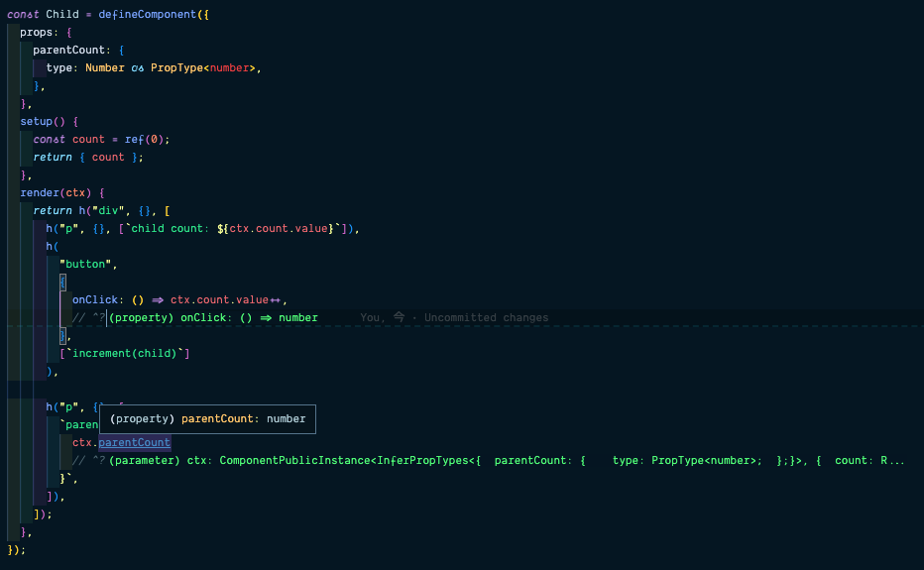Click InferPropTypes in the ctx type hint
Image resolution: width=924 pixels, height=570 pixels.
(x=423, y=460)
